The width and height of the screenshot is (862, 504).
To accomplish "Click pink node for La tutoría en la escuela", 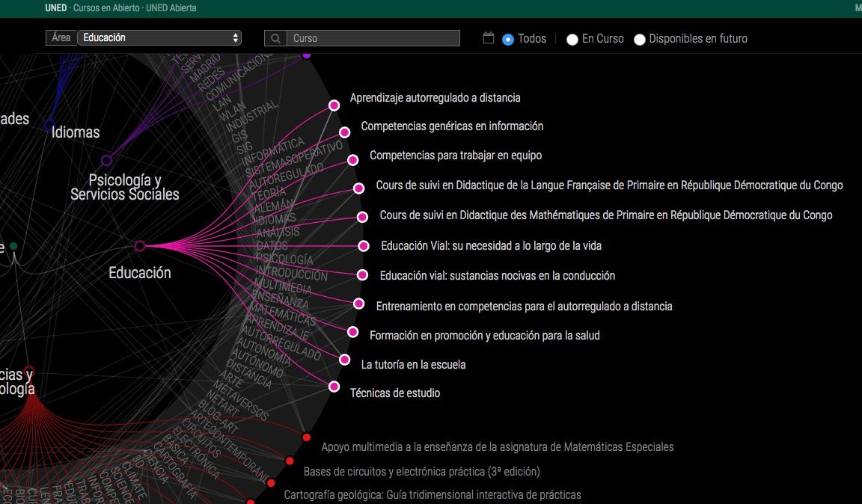I will click(345, 360).
